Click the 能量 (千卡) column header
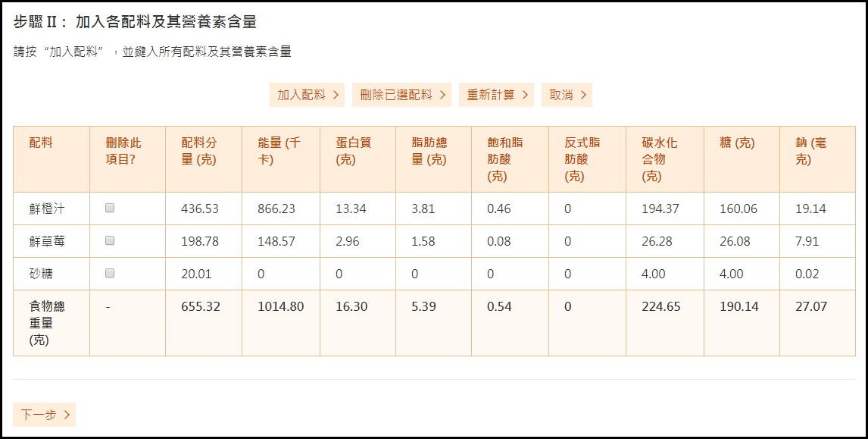This screenshot has width=868, height=439. (279, 151)
